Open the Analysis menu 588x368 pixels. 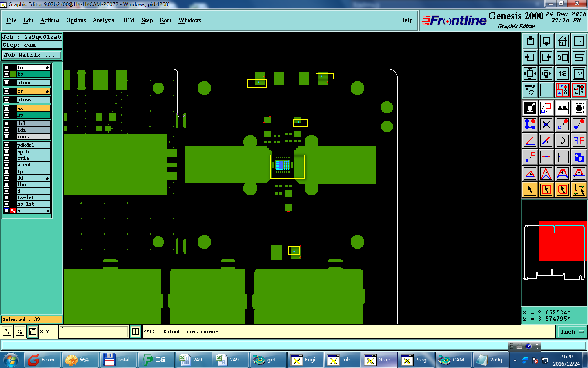click(x=103, y=20)
